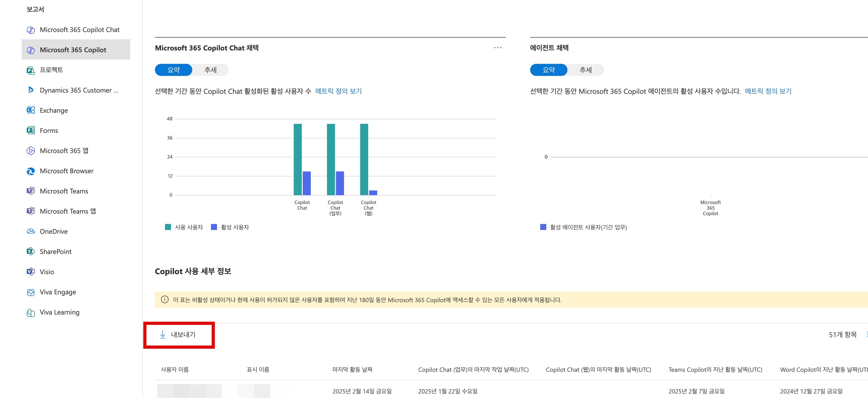Open the SharePoint report
Screen dimensions: 868x398
click(76, 252)
